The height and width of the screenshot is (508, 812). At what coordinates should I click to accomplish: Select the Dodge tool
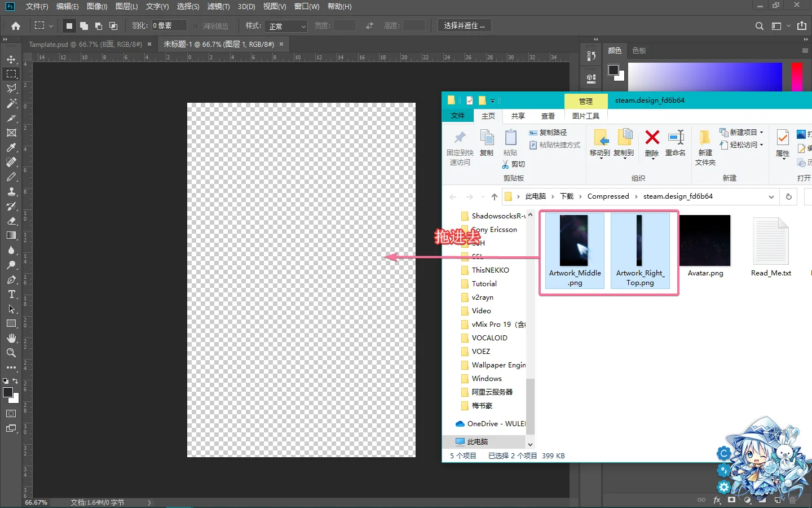click(11, 265)
